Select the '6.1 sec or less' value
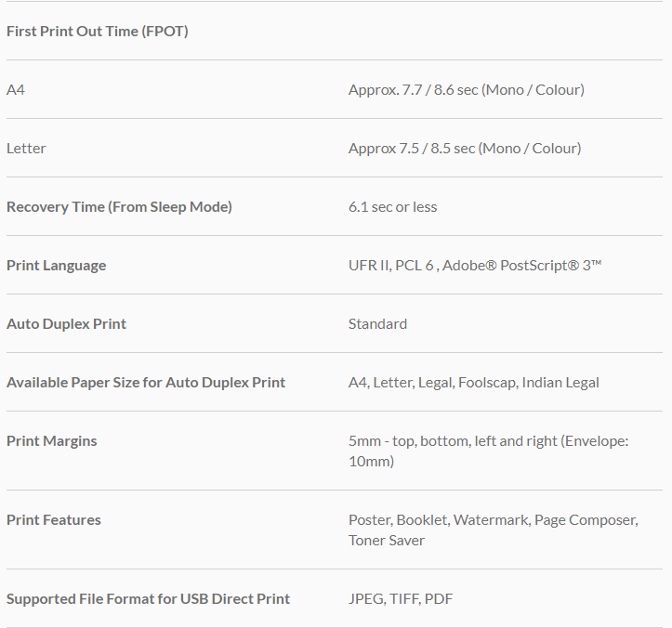Viewport: 672px width, 628px height. click(x=392, y=207)
